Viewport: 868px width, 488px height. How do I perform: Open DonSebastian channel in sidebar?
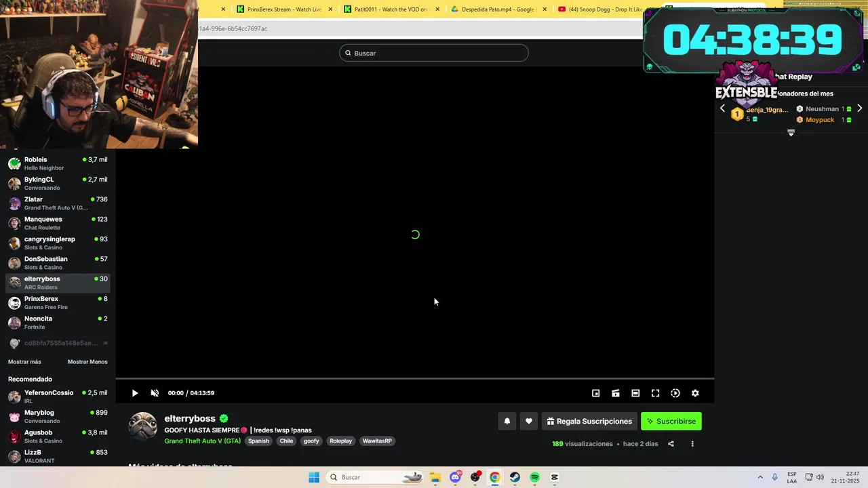coord(58,263)
